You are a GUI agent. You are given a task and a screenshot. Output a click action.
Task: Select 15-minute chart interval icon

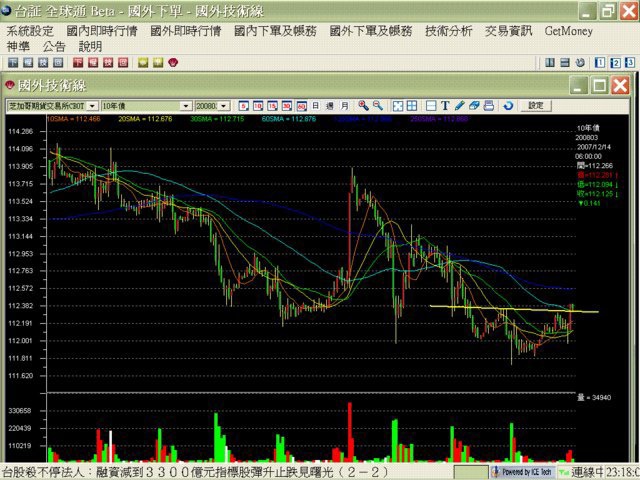(272, 106)
